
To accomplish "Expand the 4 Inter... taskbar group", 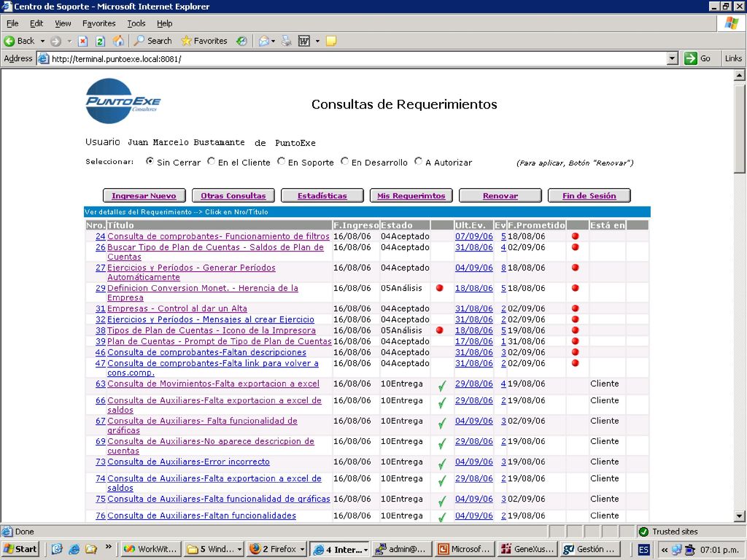I will (365, 549).
